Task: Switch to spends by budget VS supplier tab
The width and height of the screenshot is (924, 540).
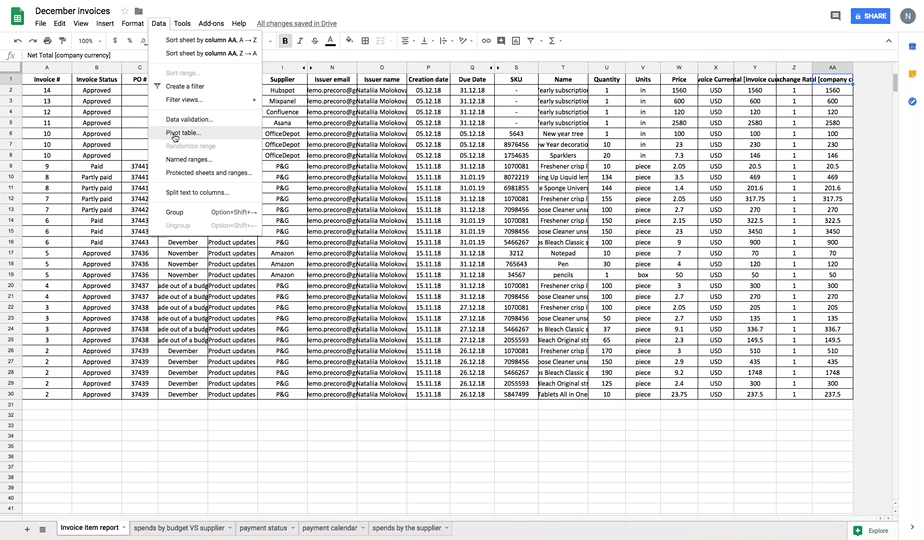Action: (179, 528)
